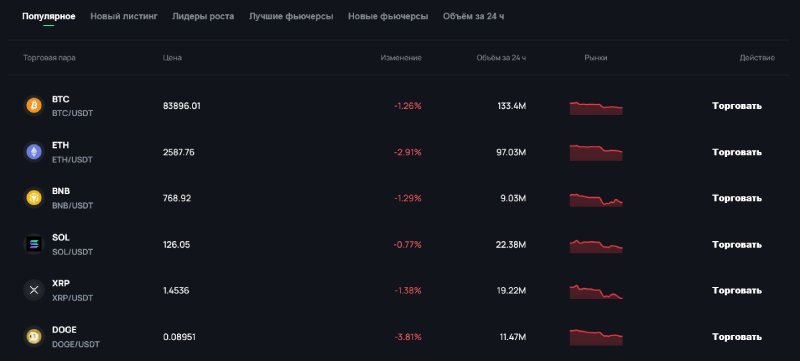This screenshot has width=800, height=361.
Task: Click the DOGE price 0.08951
Action: coord(179,337)
